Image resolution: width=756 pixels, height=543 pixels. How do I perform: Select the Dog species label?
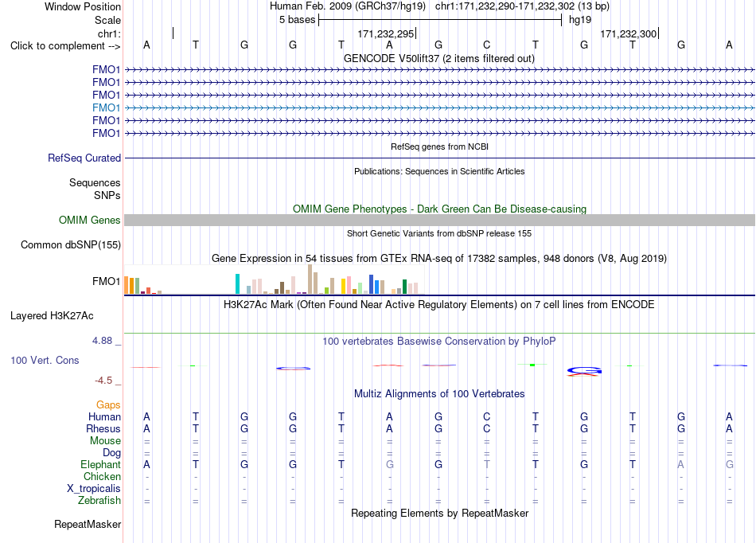tap(111, 453)
